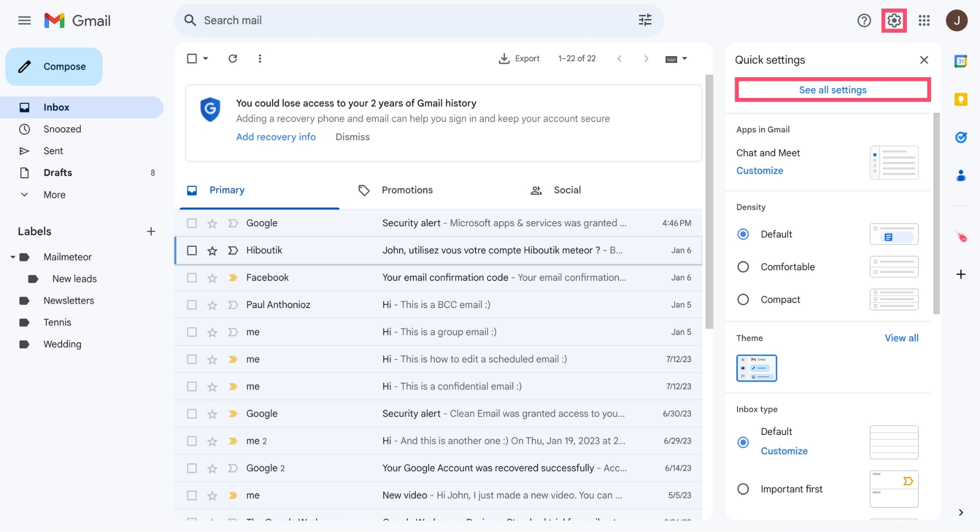Select the Facebook email checkbox
The image size is (980, 532).
click(192, 278)
